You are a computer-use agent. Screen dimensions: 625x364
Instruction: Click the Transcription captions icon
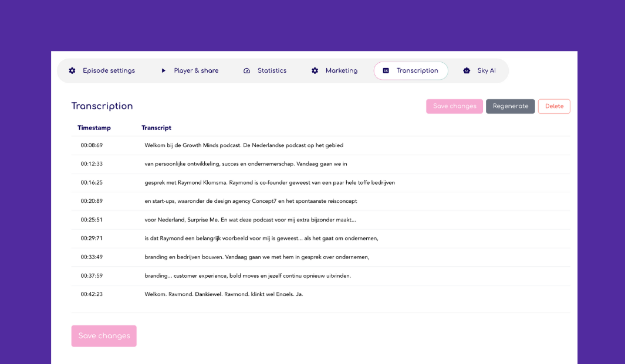[x=386, y=70]
